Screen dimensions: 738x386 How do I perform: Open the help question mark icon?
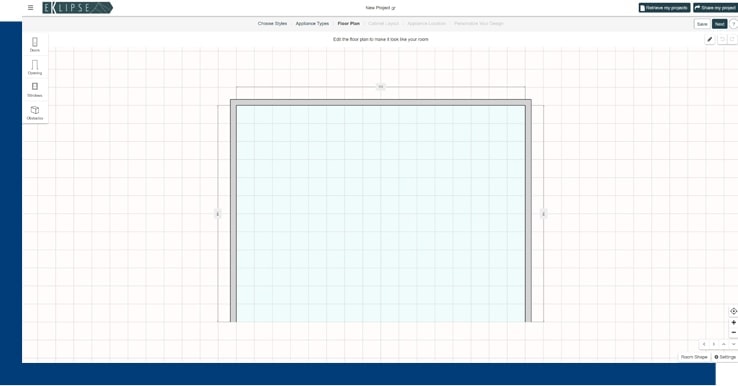733,24
